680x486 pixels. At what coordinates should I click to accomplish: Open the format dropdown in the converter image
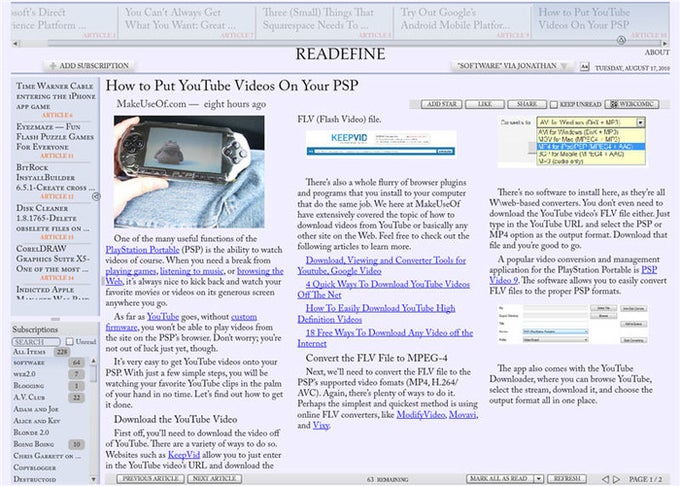pos(640,123)
